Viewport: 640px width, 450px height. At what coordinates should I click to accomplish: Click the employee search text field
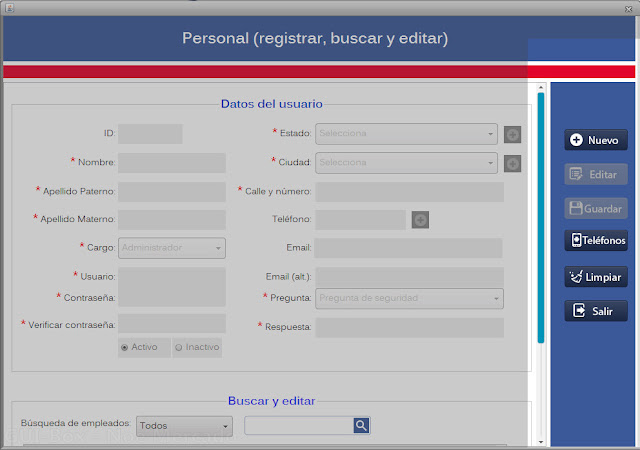coord(298,426)
